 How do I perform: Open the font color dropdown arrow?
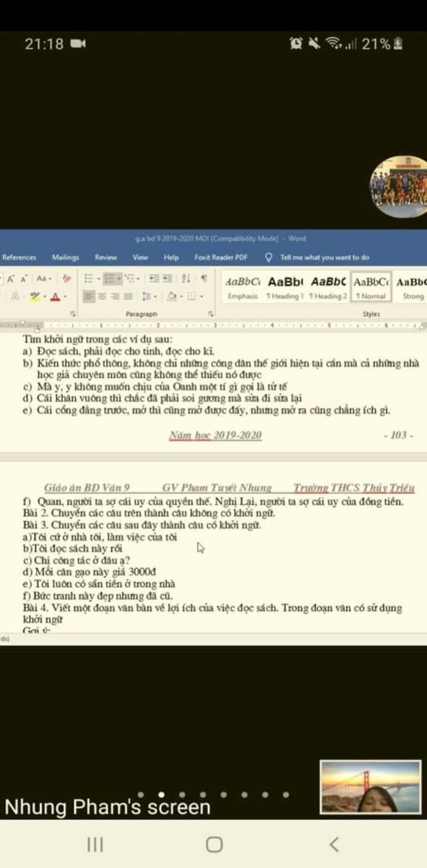pos(65,297)
